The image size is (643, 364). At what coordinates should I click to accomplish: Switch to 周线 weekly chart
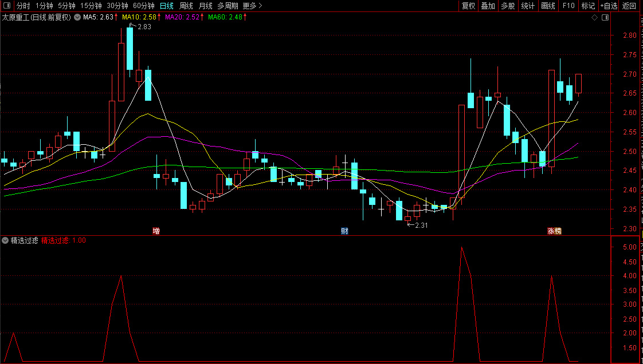pos(186,6)
